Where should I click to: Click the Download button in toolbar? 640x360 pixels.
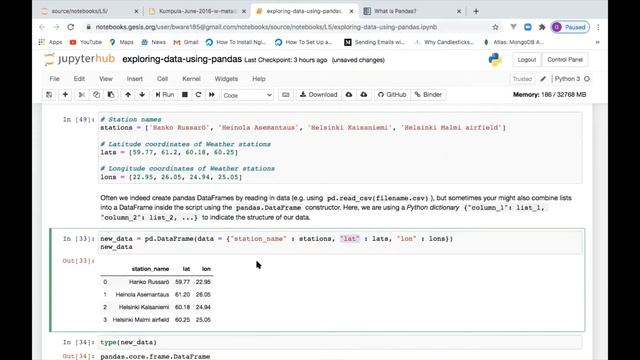coord(319,95)
